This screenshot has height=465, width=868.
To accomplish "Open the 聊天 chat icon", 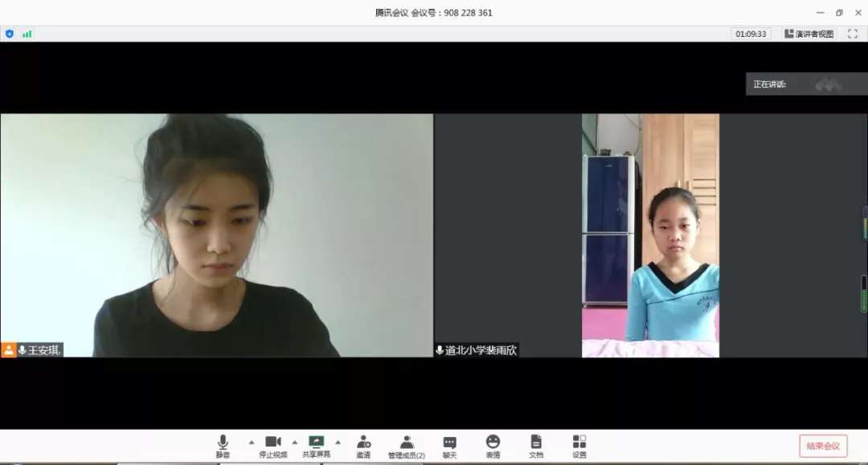I will pos(449,446).
